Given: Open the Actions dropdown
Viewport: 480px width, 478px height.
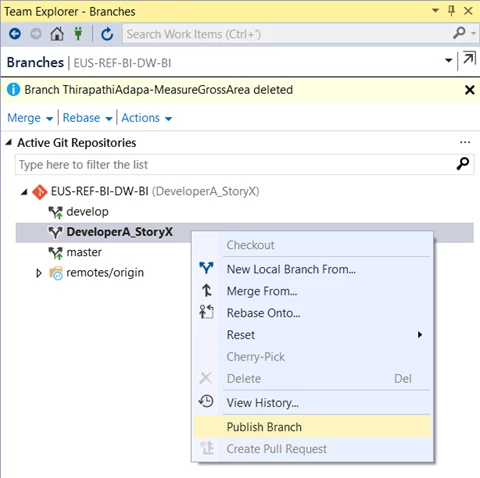Looking at the screenshot, I should pos(147,118).
